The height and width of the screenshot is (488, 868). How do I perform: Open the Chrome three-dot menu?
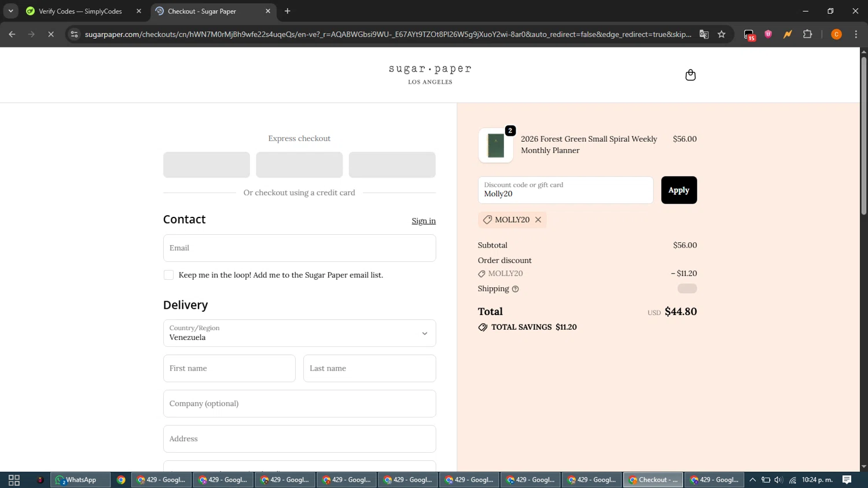(x=856, y=35)
